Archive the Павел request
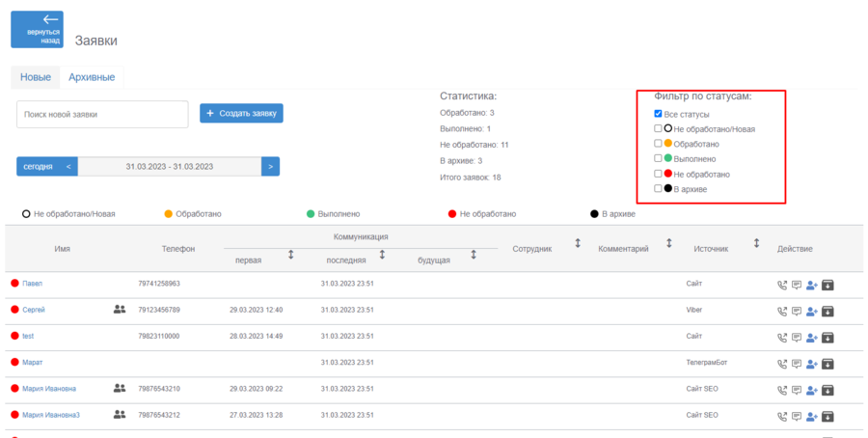The image size is (868, 438). tap(827, 286)
